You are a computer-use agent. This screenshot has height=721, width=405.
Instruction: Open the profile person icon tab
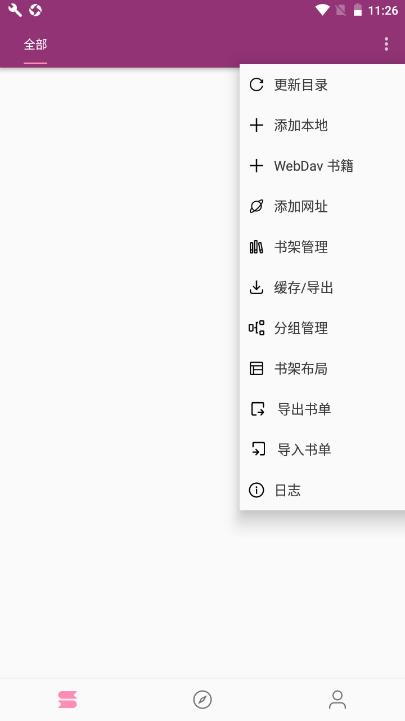[337, 700]
